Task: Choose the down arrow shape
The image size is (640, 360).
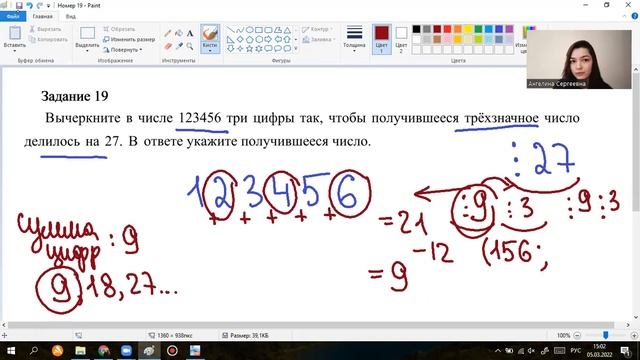Action: (x=231, y=49)
